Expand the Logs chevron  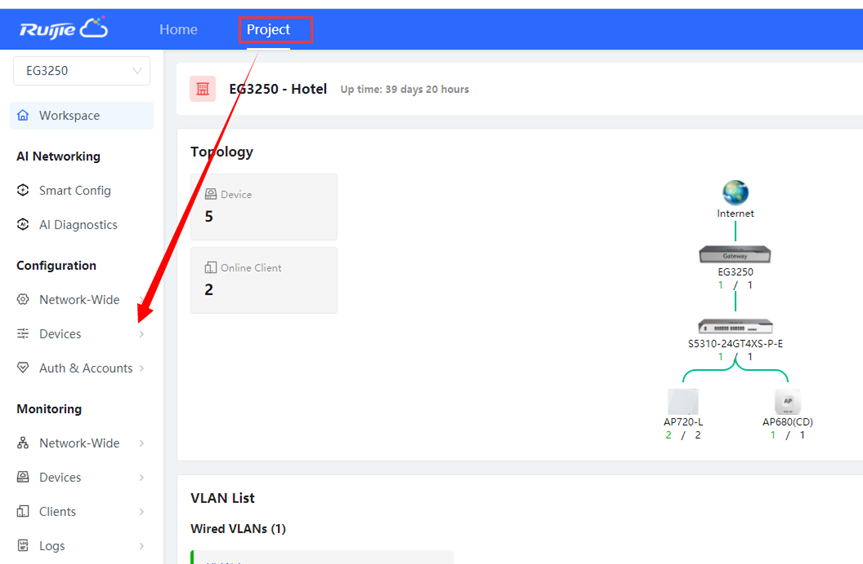pos(141,546)
